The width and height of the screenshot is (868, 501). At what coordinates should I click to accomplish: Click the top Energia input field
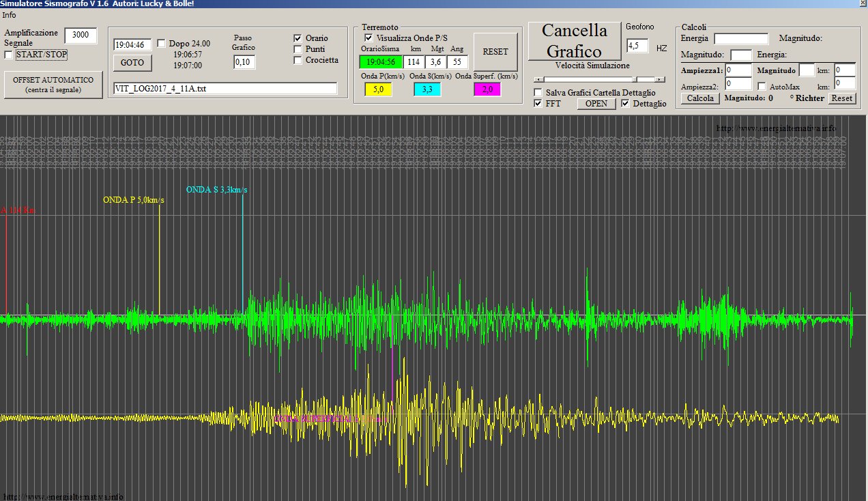pyautogui.click(x=741, y=39)
